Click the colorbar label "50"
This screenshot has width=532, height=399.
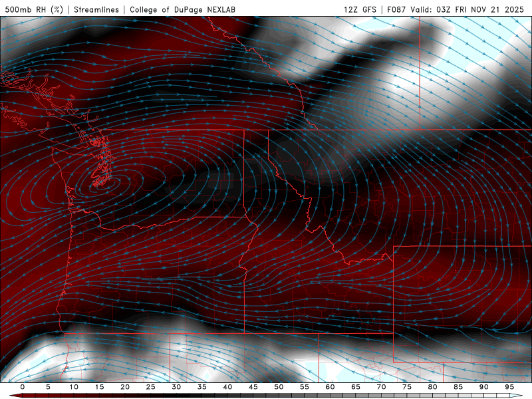coord(279,387)
